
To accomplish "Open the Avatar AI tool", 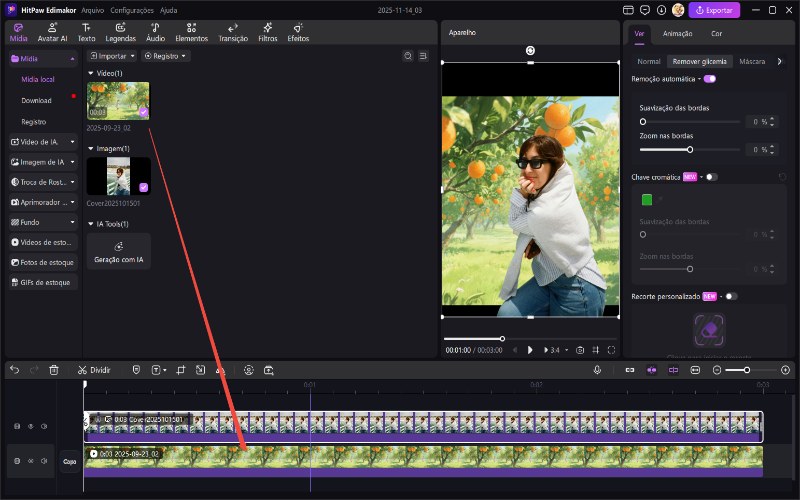I will pos(53,33).
